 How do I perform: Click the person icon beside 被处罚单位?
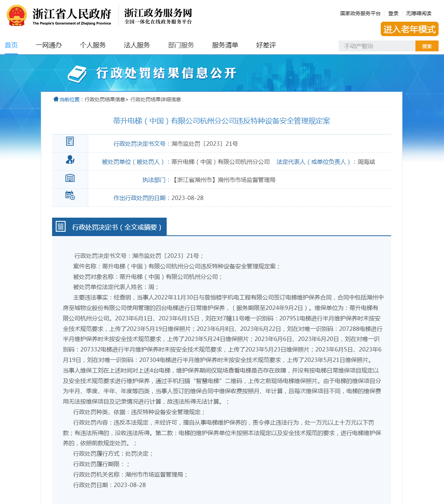tap(70, 159)
